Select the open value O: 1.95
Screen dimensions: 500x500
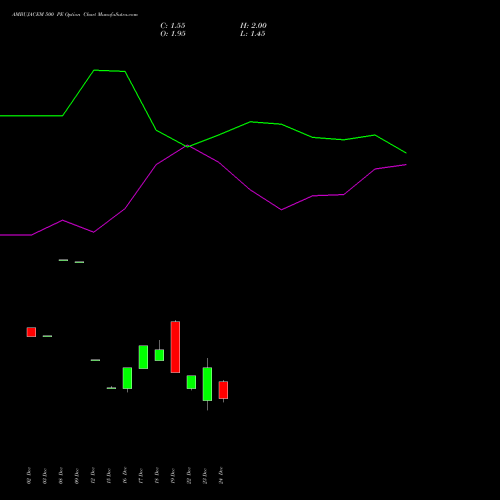173,34
